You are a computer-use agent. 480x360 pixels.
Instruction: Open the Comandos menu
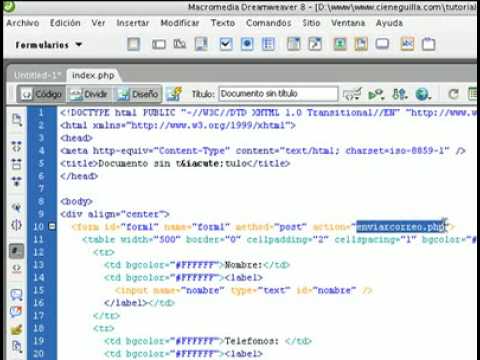[269, 23]
